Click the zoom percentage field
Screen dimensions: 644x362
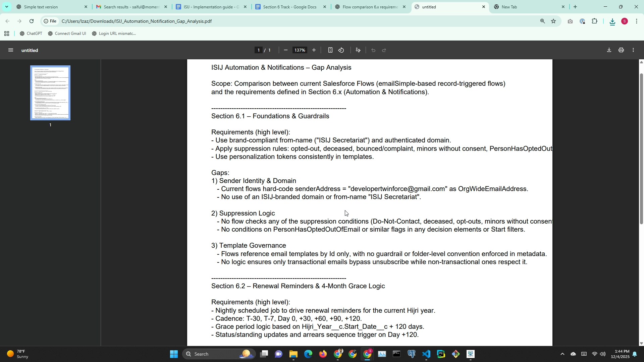(300, 50)
